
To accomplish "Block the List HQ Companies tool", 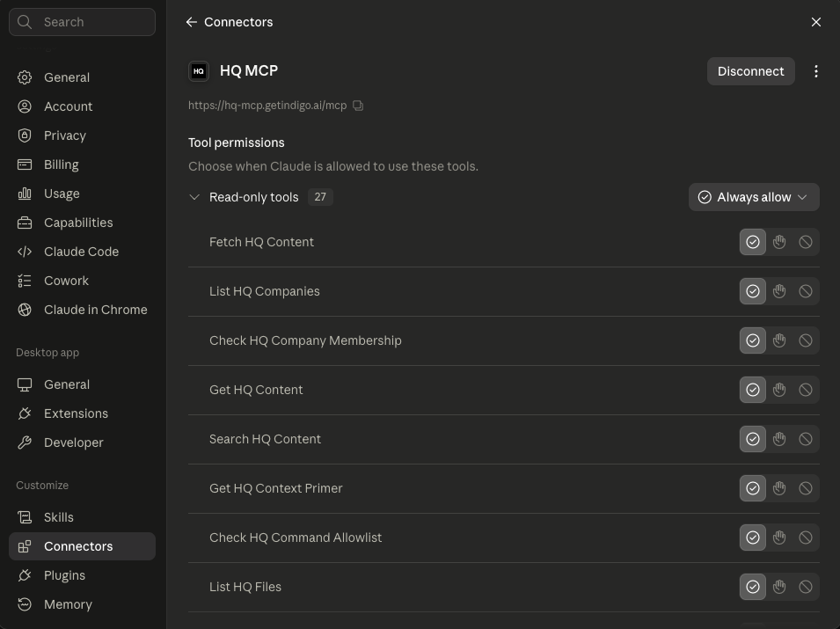I will coord(806,291).
